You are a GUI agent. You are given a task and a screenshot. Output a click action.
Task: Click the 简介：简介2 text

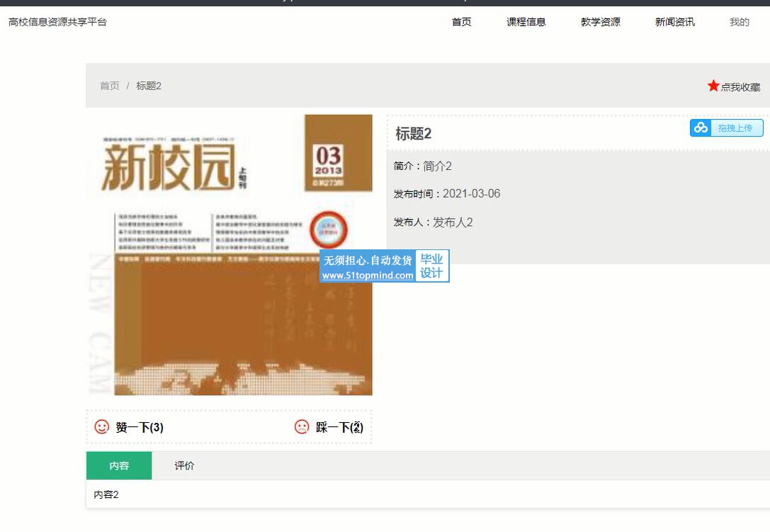click(x=422, y=166)
